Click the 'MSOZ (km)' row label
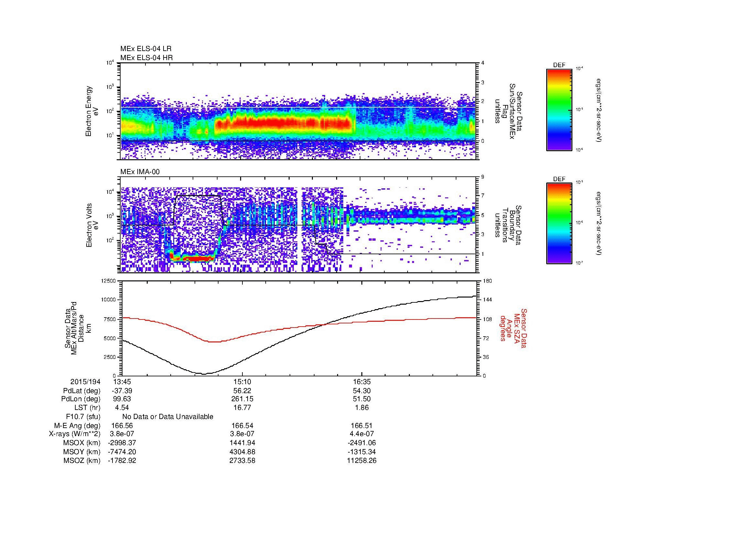The width and height of the screenshot is (756, 534). (x=82, y=461)
